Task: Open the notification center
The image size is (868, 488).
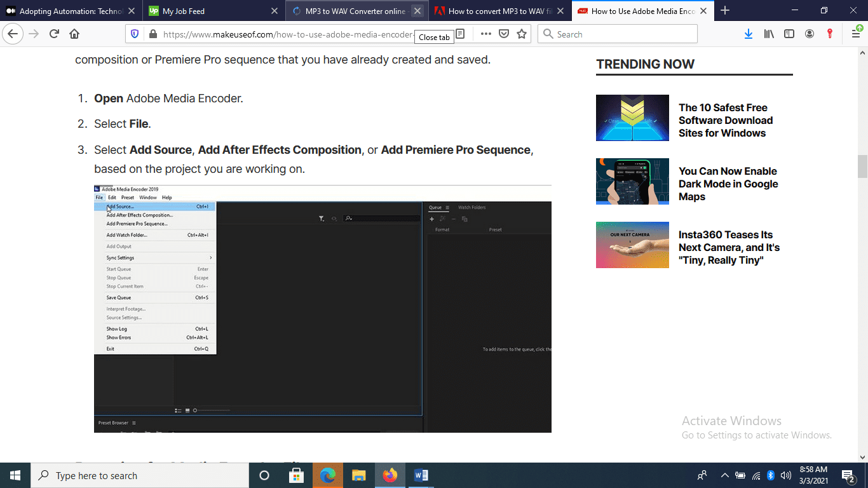Action: click(x=848, y=475)
